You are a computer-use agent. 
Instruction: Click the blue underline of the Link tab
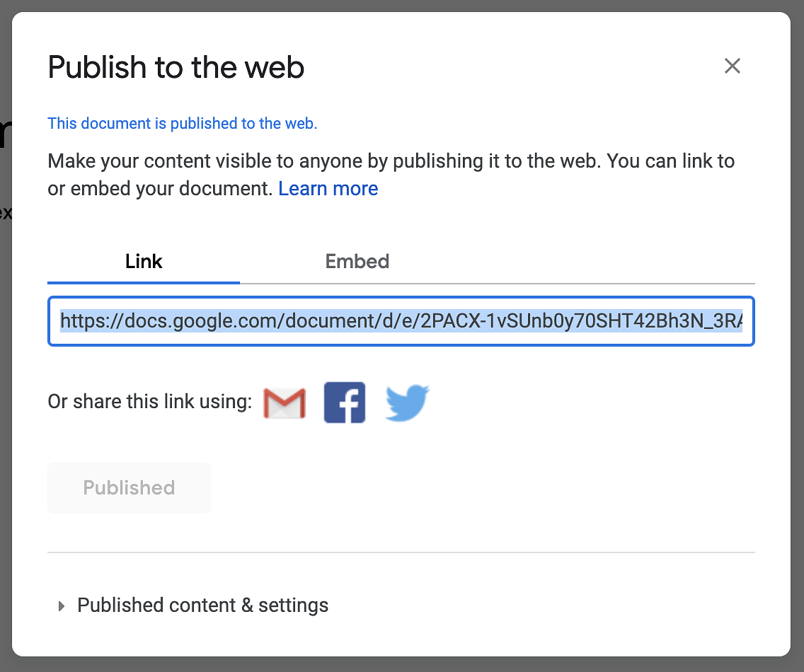click(x=144, y=282)
